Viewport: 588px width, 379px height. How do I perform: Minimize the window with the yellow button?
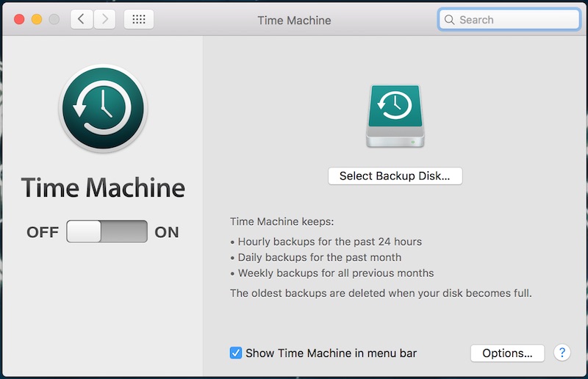click(x=37, y=19)
